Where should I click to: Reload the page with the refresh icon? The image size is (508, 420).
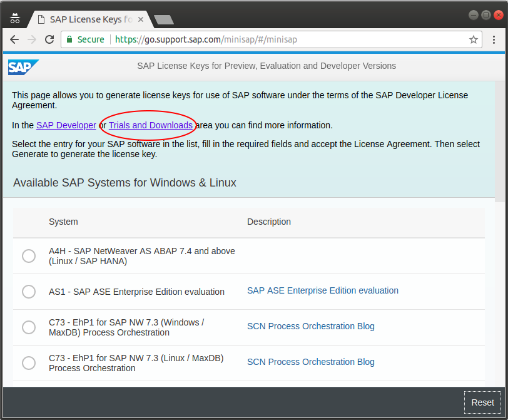click(49, 39)
